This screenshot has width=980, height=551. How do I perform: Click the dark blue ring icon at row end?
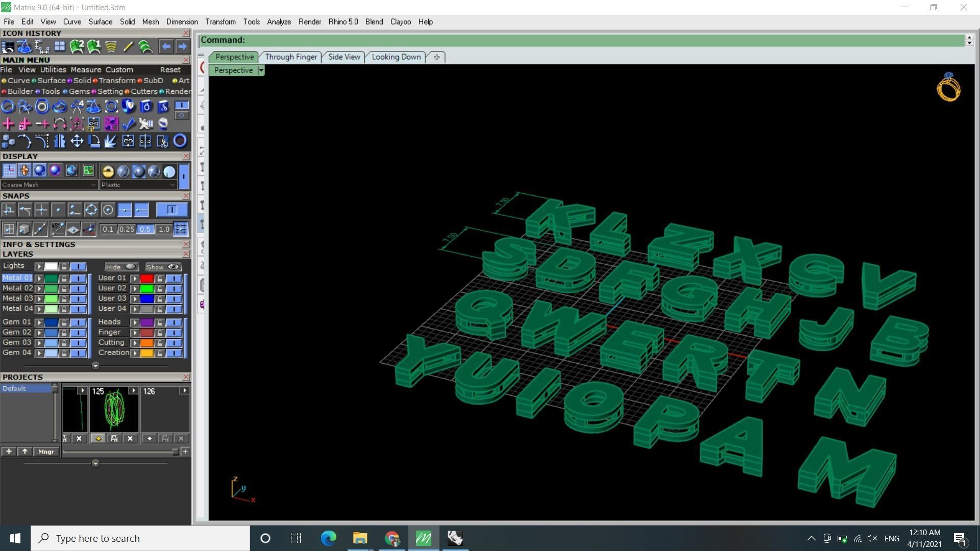(x=180, y=141)
